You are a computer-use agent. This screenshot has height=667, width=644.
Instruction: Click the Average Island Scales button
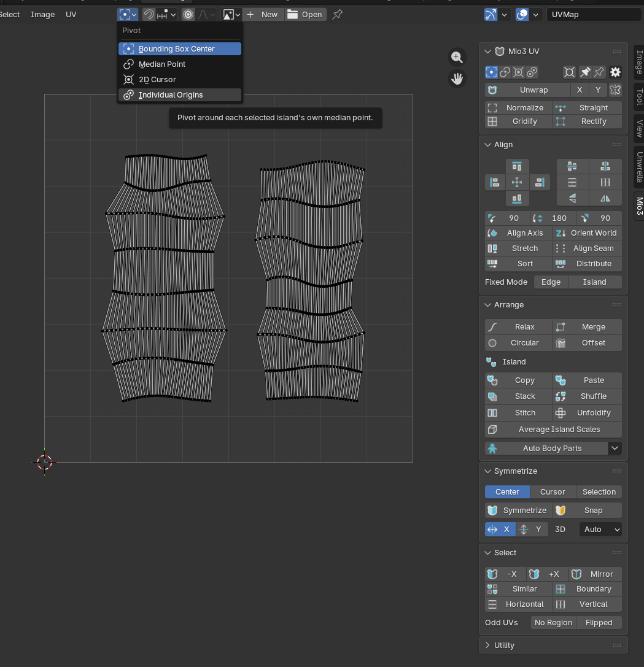pos(553,430)
